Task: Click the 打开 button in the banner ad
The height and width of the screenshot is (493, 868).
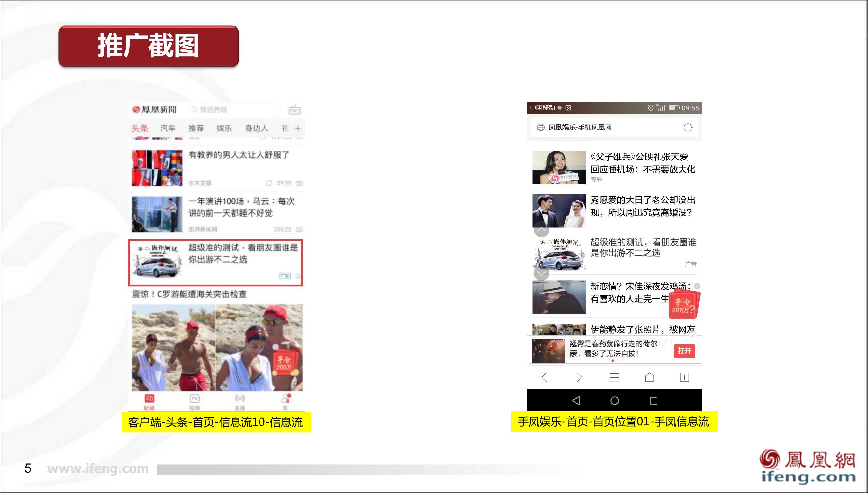Action: pos(684,351)
